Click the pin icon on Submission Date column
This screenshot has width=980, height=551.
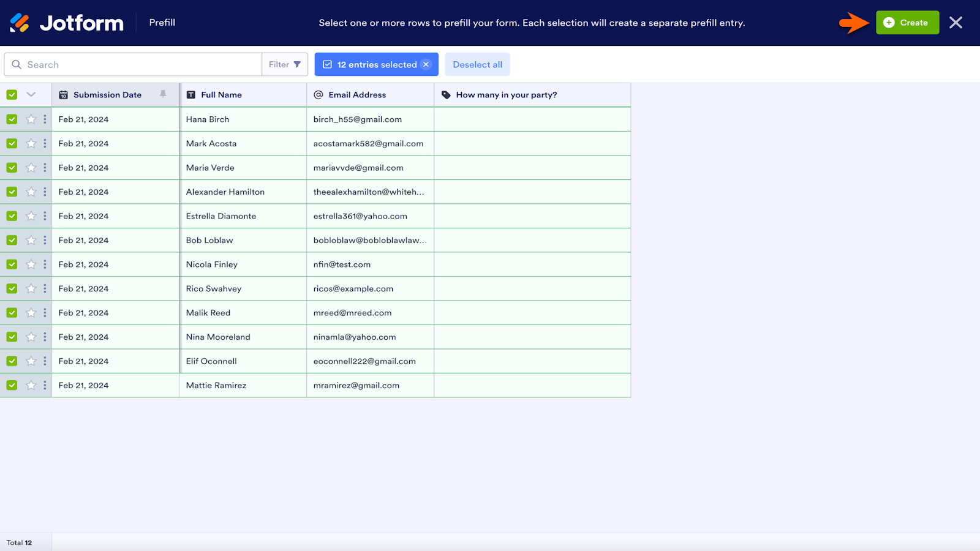(163, 94)
